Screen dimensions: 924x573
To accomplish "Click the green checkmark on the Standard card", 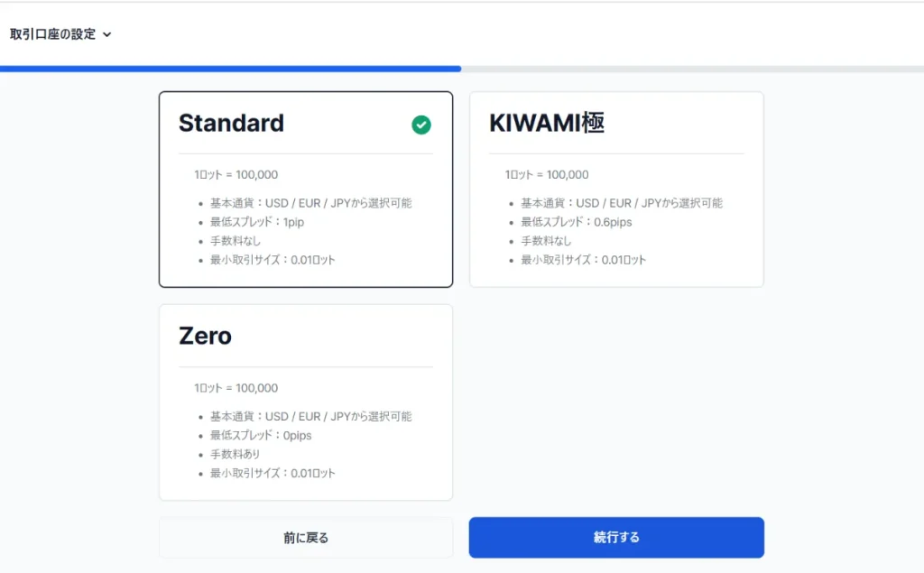I will 420,125.
